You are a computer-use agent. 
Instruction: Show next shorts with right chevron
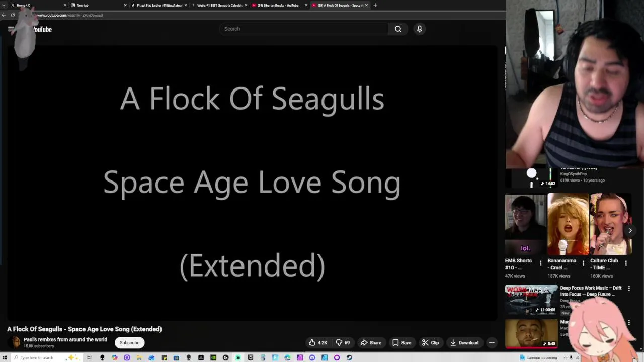click(630, 231)
